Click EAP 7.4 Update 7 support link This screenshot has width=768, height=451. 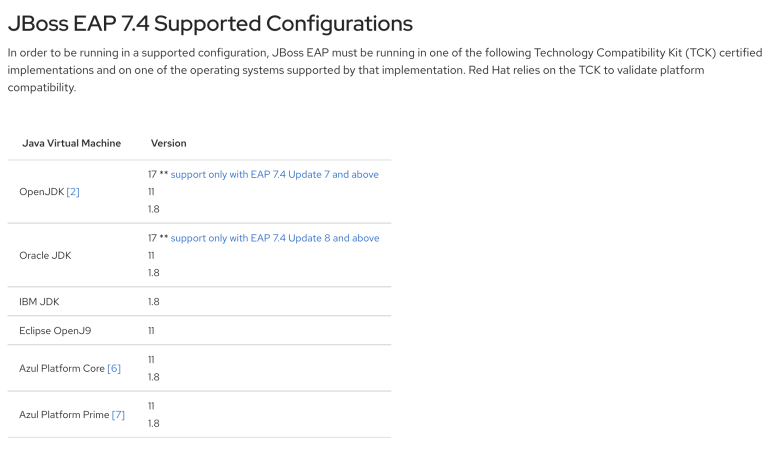click(x=274, y=174)
